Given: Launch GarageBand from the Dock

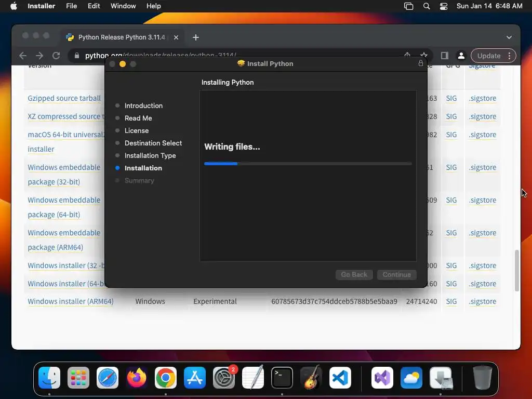Looking at the screenshot, I should pos(311,378).
